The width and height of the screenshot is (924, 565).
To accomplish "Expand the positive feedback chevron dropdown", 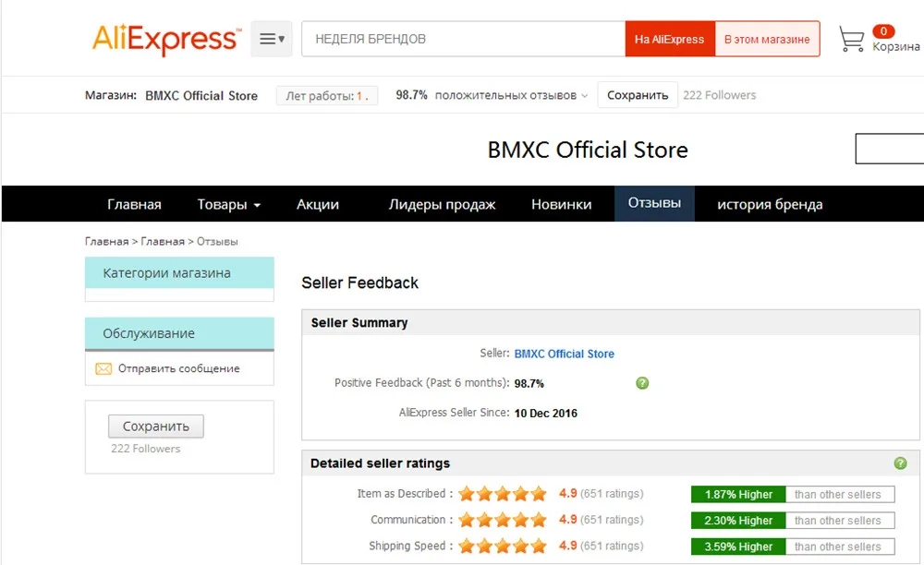I will pyautogui.click(x=585, y=96).
